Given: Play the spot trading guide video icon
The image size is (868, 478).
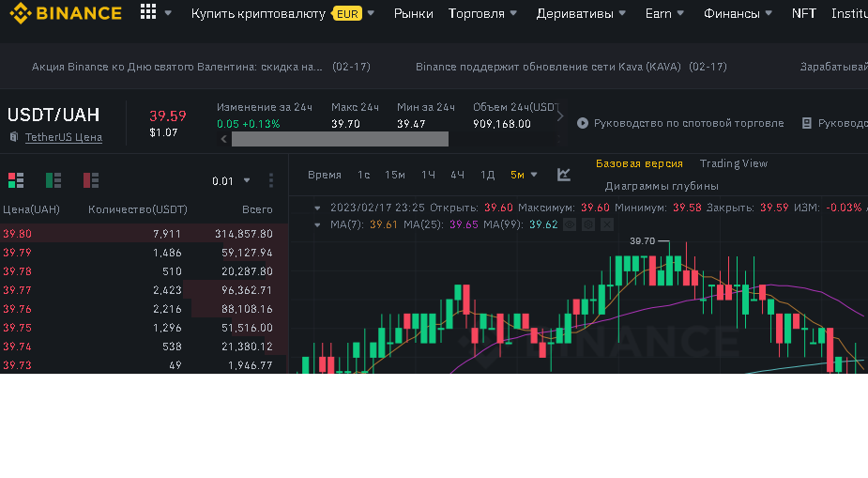Looking at the screenshot, I should (583, 123).
